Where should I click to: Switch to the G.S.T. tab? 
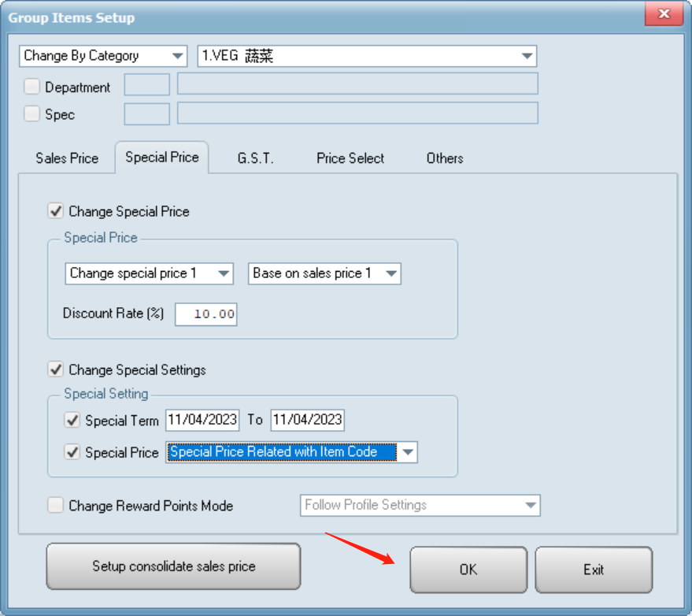click(255, 158)
